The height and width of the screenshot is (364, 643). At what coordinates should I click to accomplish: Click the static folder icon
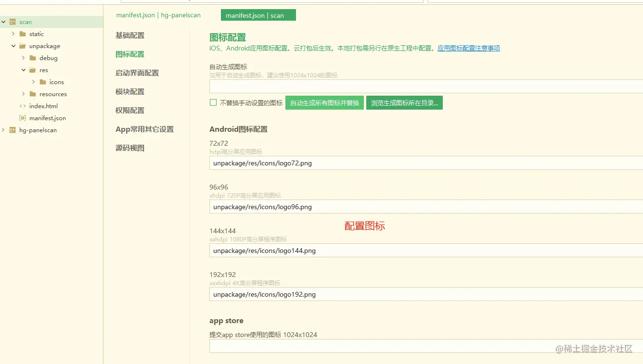[x=23, y=34]
